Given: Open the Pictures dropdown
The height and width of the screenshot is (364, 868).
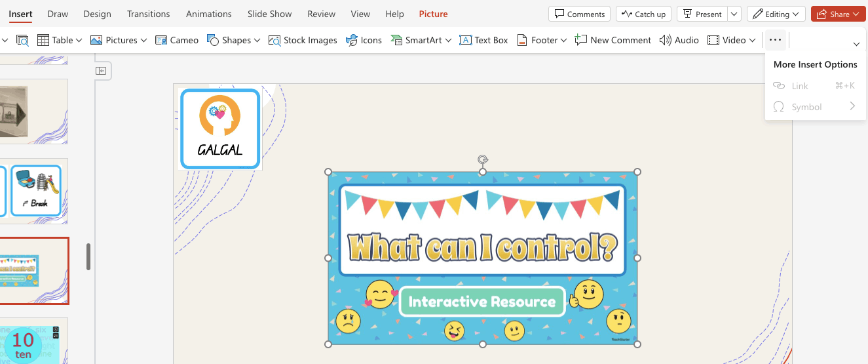Looking at the screenshot, I should click(119, 40).
